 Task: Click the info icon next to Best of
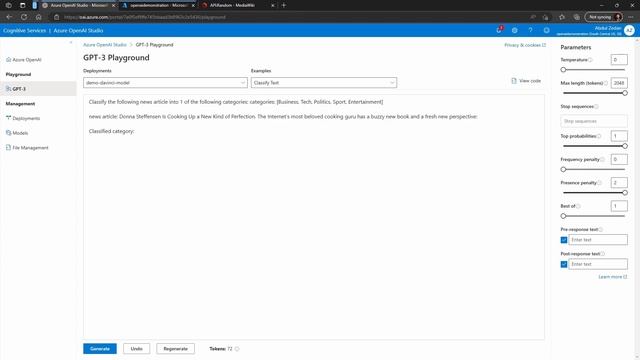pyautogui.click(x=578, y=206)
